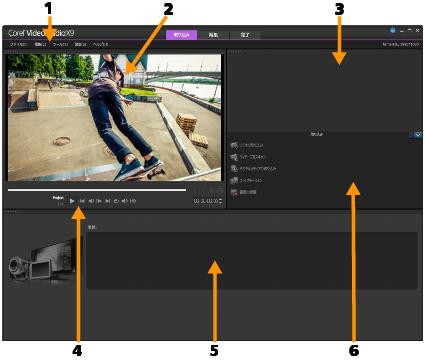Launch the Stop Motion option

[x=247, y=180]
